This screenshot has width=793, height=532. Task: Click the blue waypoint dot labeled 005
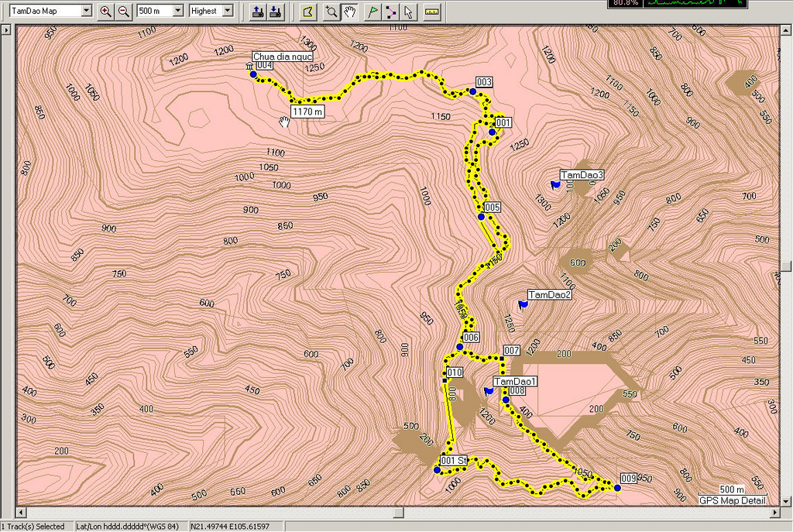[481, 217]
